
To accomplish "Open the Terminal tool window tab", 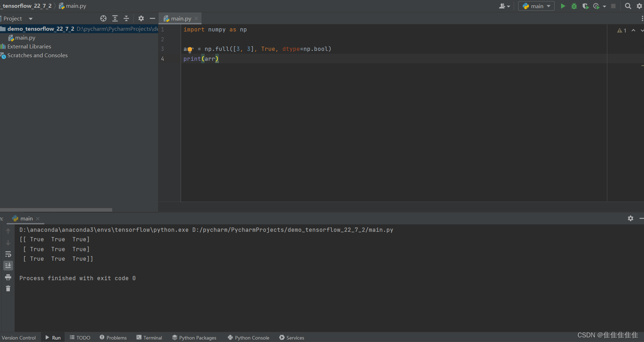I will point(149,338).
